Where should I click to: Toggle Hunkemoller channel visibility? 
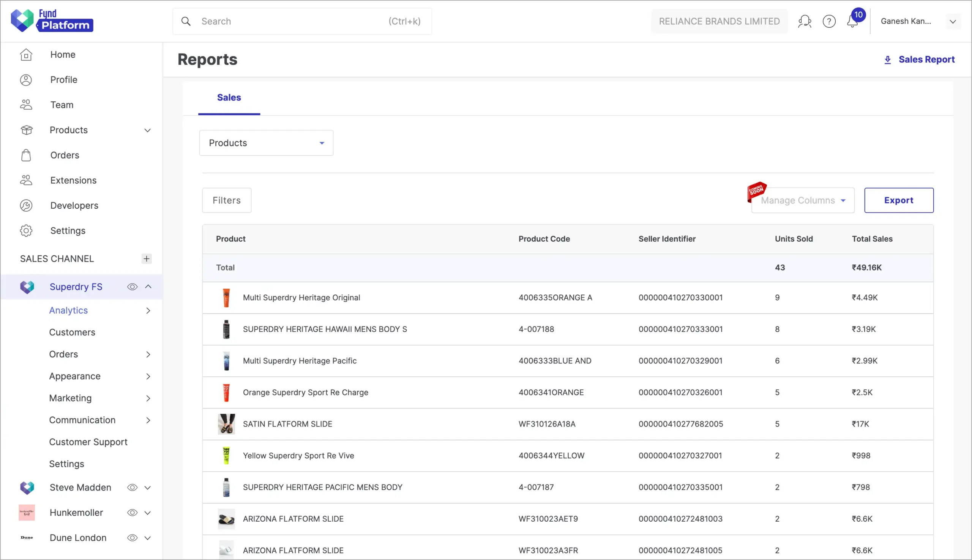[132, 512]
